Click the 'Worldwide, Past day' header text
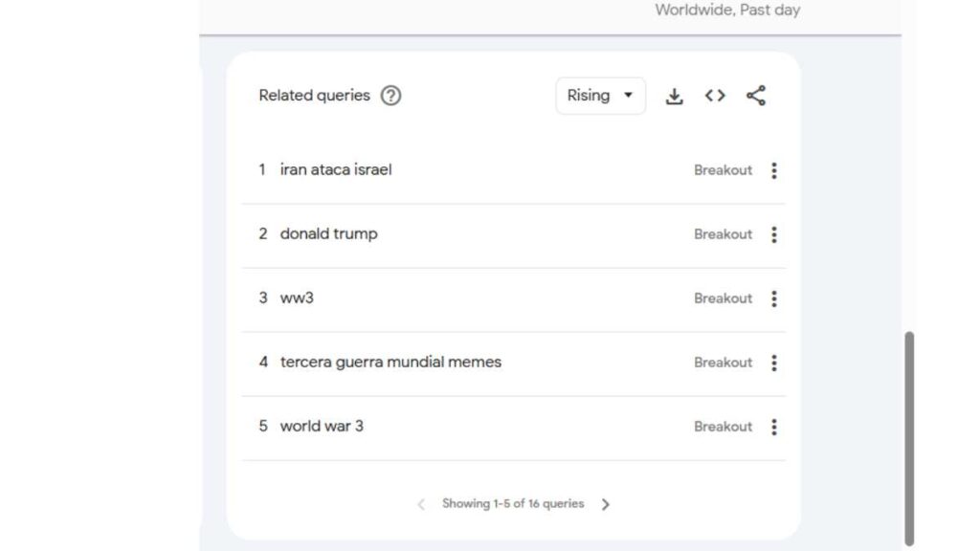This screenshot has height=551, width=980. 728,10
